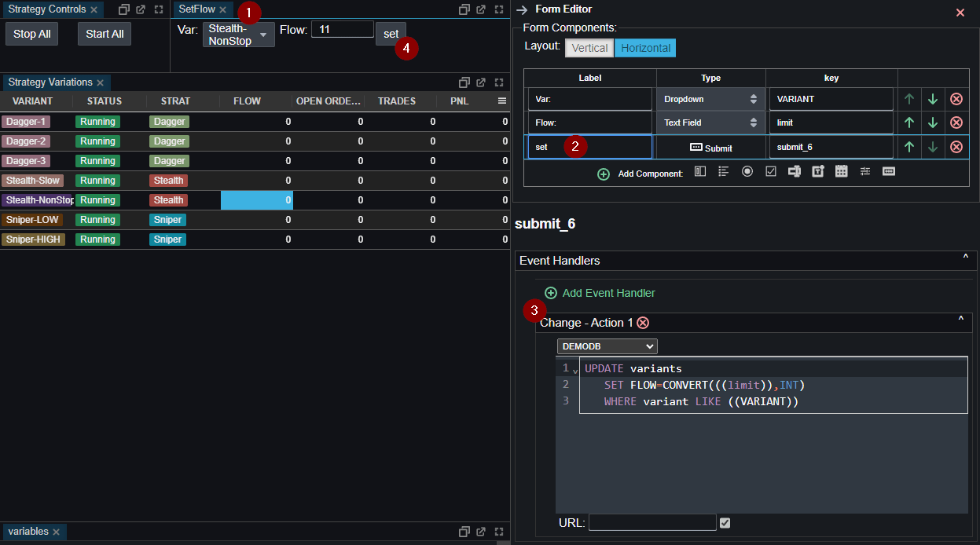Screen dimensions: 980x545
Task: Change type of Flow: row from Text Field
Action: [x=710, y=123]
